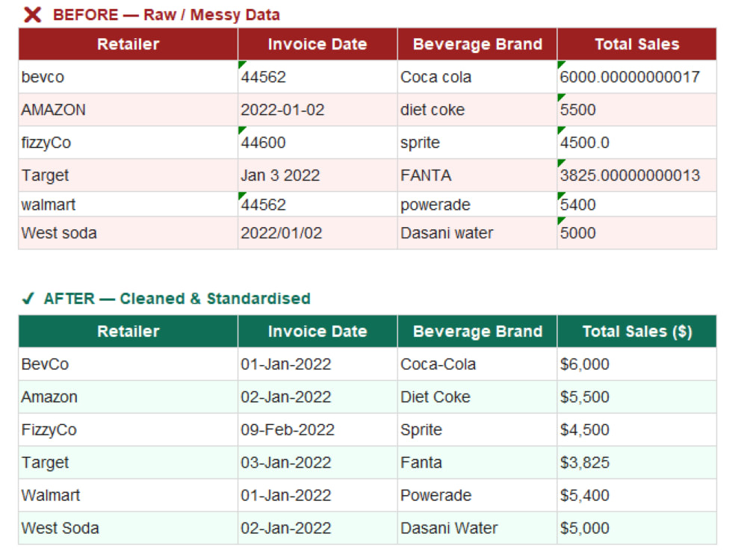Screen dimensions: 747x560
Task: Select the 44562 date cell in the walmart row
Action: tap(317, 205)
